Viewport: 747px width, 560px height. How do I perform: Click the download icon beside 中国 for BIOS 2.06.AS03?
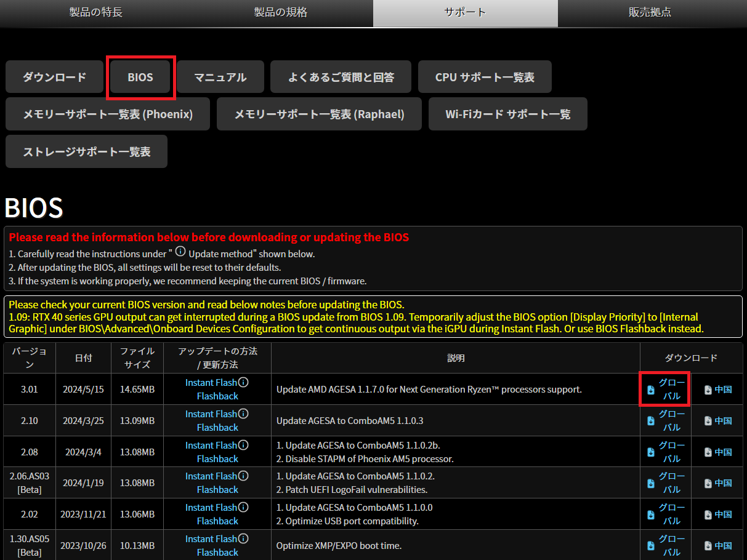tap(708, 484)
